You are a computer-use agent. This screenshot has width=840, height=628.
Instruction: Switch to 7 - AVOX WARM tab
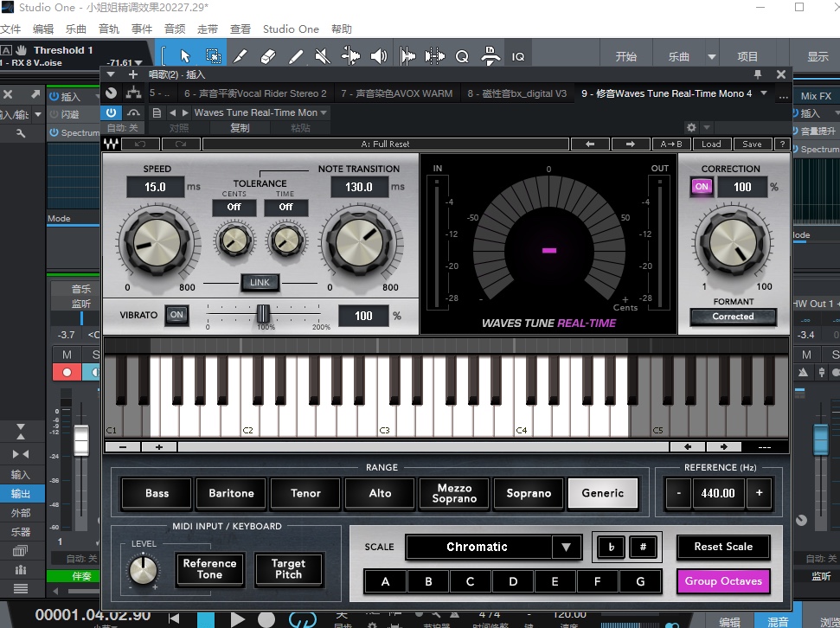click(x=397, y=93)
